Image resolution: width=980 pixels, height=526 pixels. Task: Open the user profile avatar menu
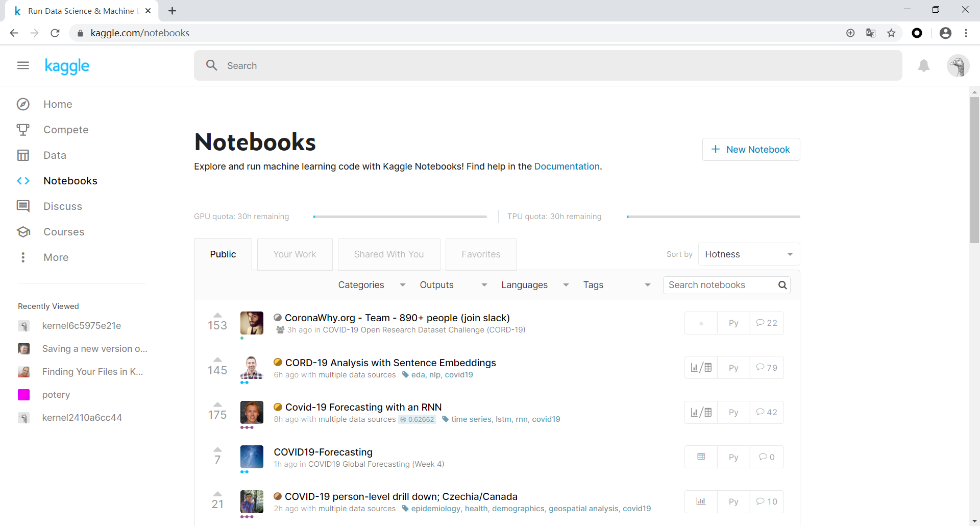(958, 66)
